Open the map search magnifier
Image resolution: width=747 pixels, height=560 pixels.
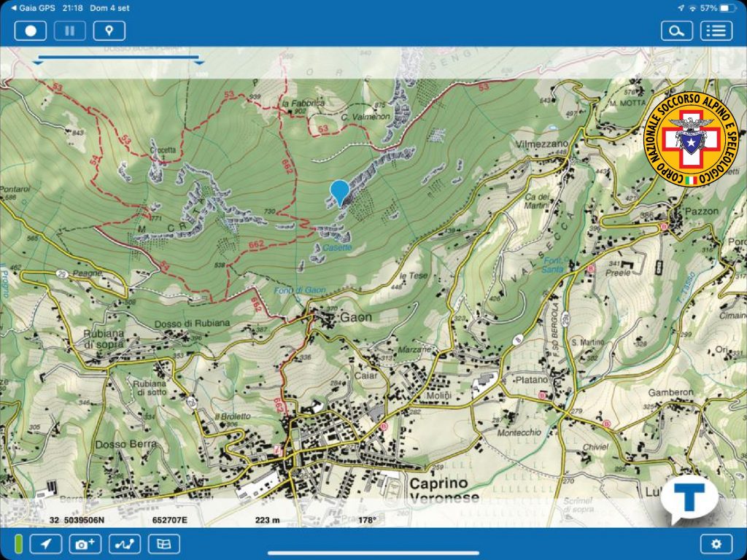point(677,31)
